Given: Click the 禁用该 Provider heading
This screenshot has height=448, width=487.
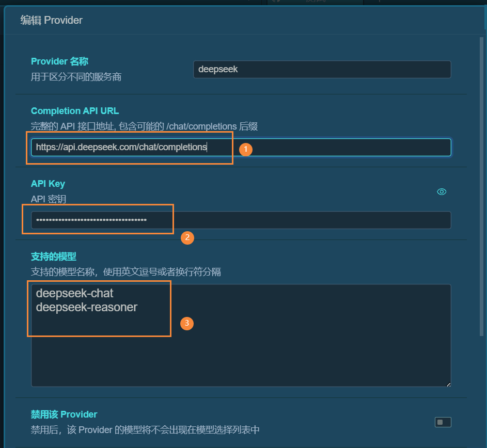Looking at the screenshot, I should (64, 414).
